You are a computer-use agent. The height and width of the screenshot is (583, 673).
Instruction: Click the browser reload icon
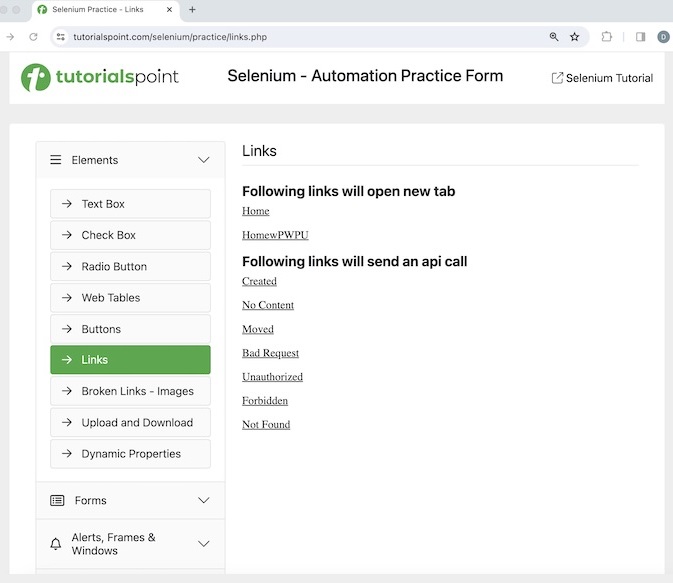[33, 37]
